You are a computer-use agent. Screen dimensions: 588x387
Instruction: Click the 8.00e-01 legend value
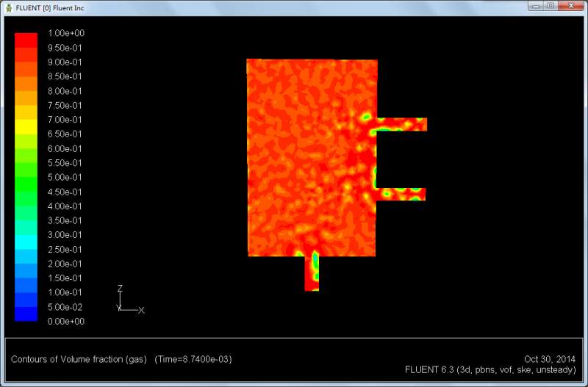pos(65,91)
